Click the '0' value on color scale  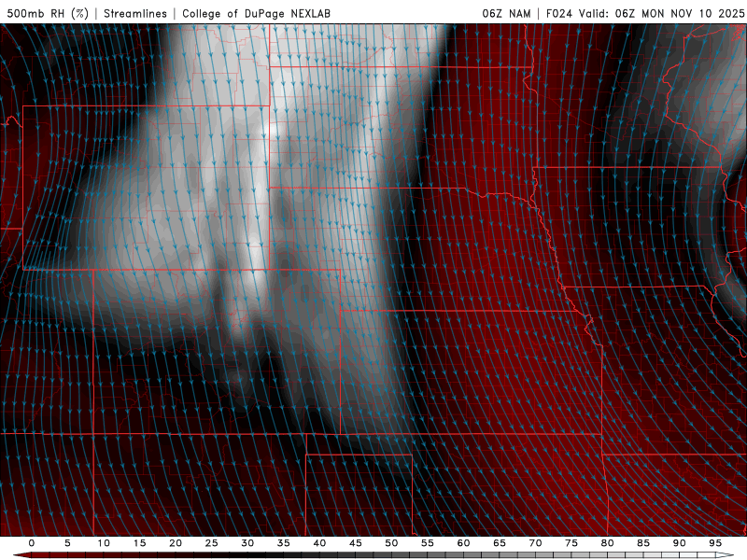pos(32,543)
